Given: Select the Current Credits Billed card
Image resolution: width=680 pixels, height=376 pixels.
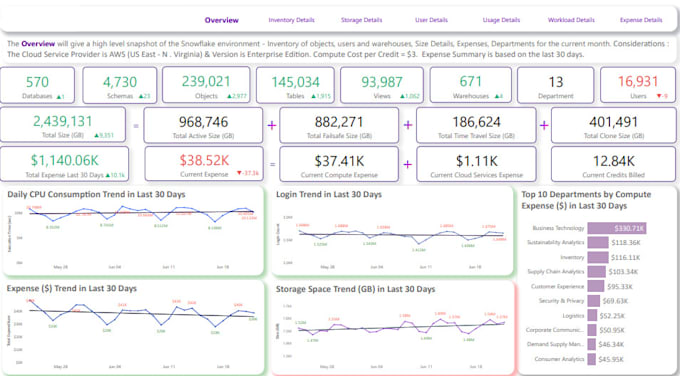Looking at the screenshot, I should (x=613, y=164).
